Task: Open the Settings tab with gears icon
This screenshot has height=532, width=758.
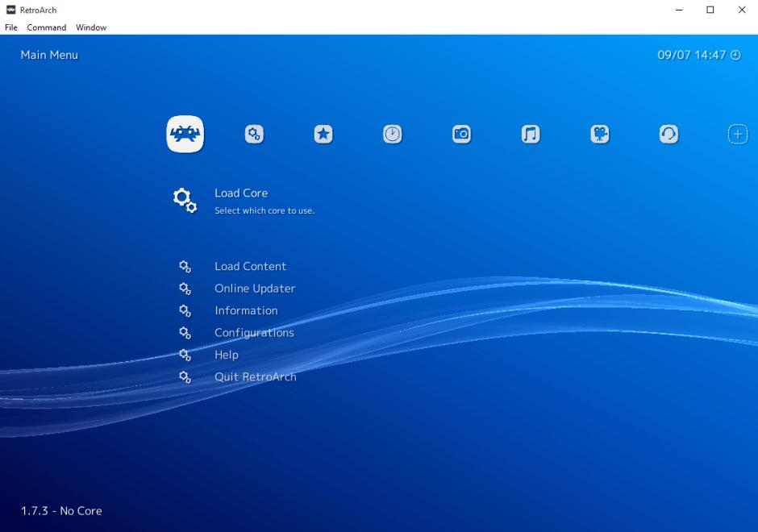Action: 254,134
